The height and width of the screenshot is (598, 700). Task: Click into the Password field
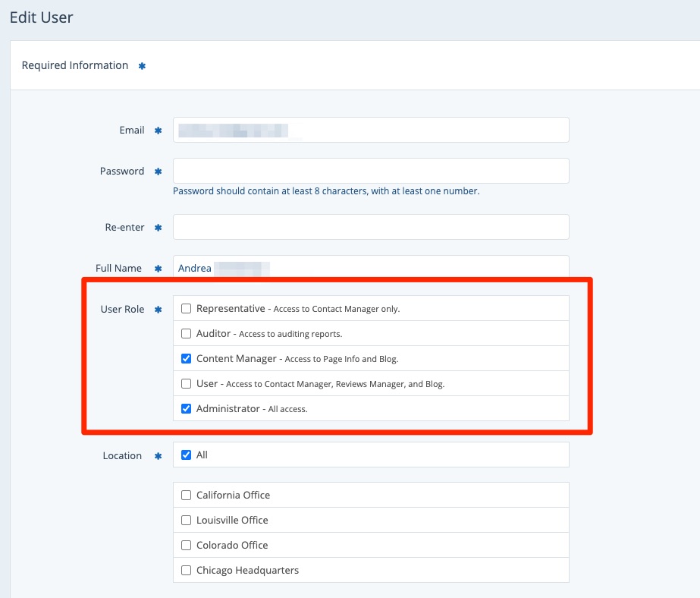click(371, 171)
